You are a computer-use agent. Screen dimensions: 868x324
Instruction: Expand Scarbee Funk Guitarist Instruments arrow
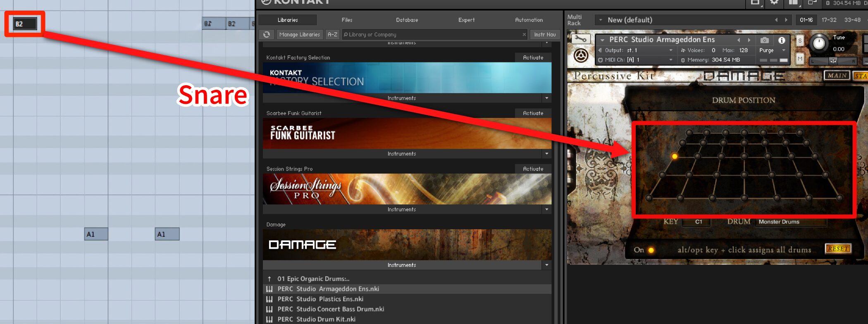pyautogui.click(x=546, y=154)
